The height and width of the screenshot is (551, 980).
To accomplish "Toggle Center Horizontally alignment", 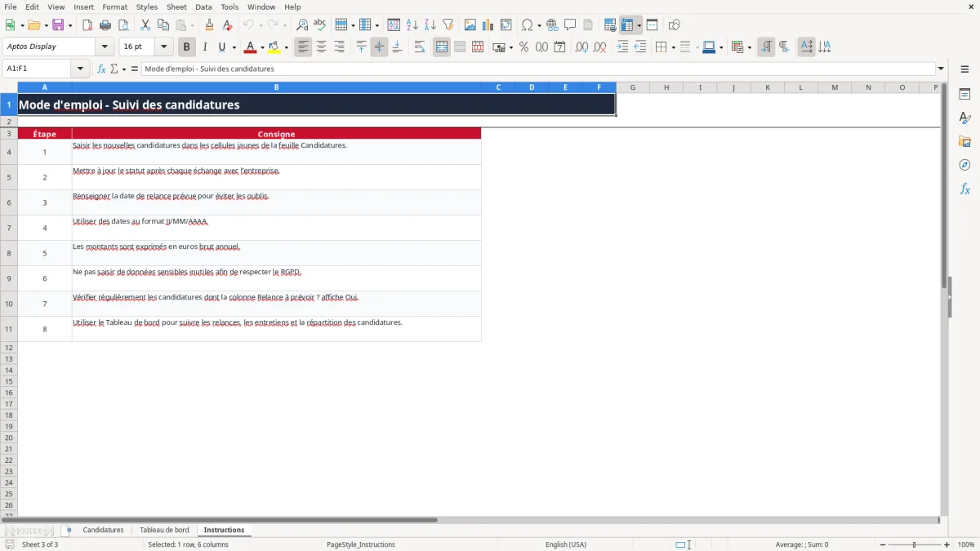I will point(321,47).
